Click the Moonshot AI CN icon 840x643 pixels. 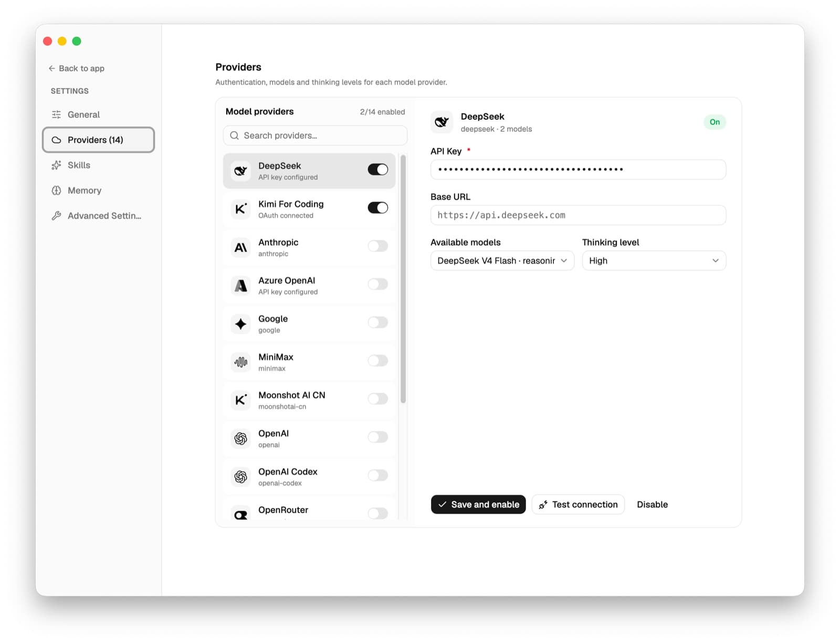[x=241, y=400]
